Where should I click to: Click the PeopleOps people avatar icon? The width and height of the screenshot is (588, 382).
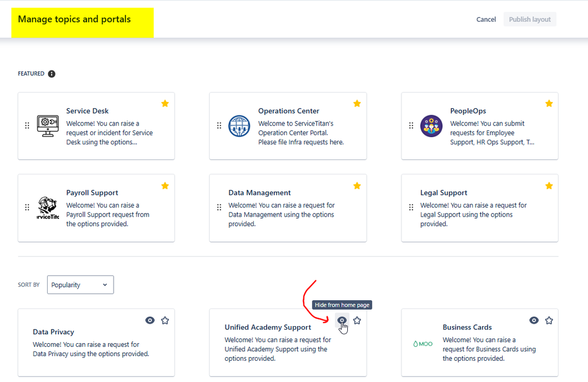[x=431, y=125]
